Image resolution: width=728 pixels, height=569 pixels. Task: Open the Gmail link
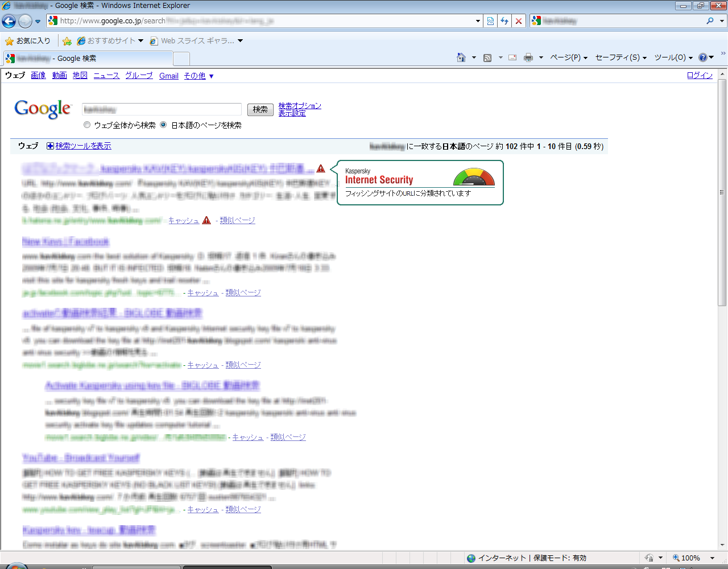169,76
